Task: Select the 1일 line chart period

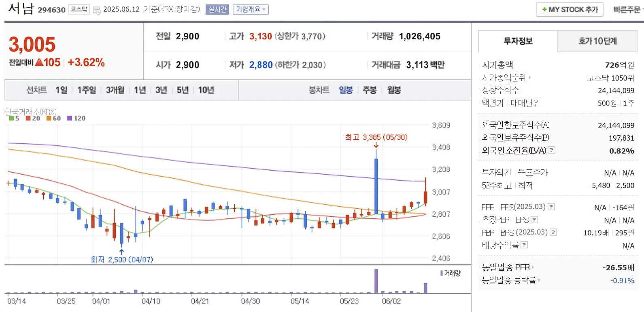Action: 62,90
